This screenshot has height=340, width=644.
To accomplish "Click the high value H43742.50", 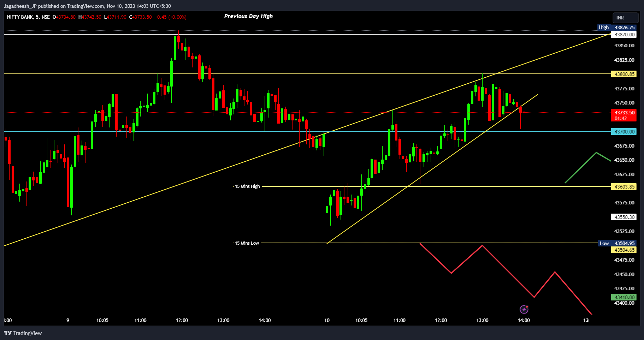I will pyautogui.click(x=90, y=17).
